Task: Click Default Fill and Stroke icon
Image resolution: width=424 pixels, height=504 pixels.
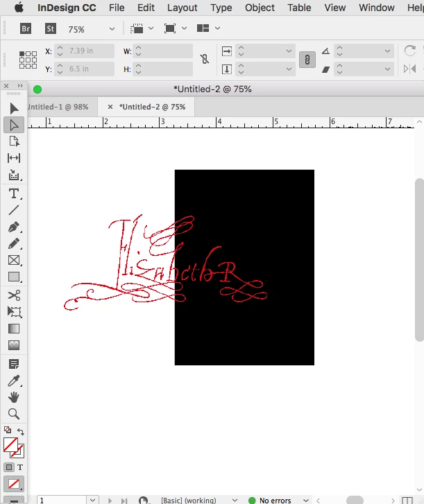Action: (8, 430)
